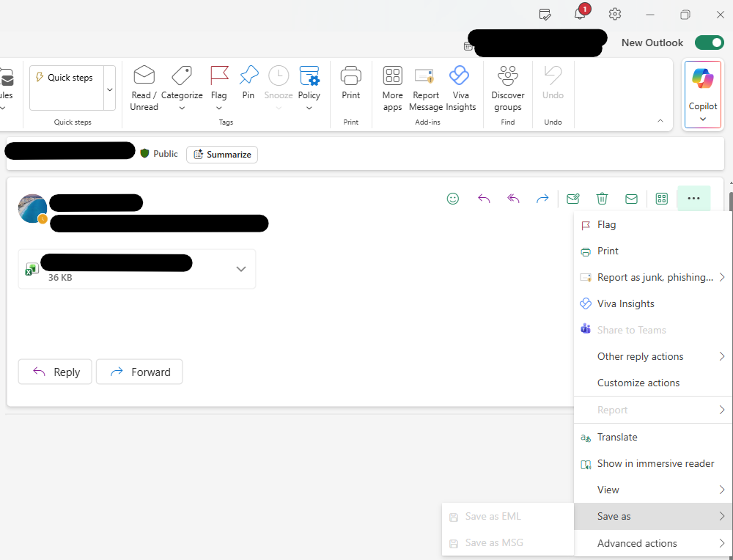This screenshot has width=733, height=560.
Task: Click the Public sensitivity label
Action: pyautogui.click(x=159, y=154)
